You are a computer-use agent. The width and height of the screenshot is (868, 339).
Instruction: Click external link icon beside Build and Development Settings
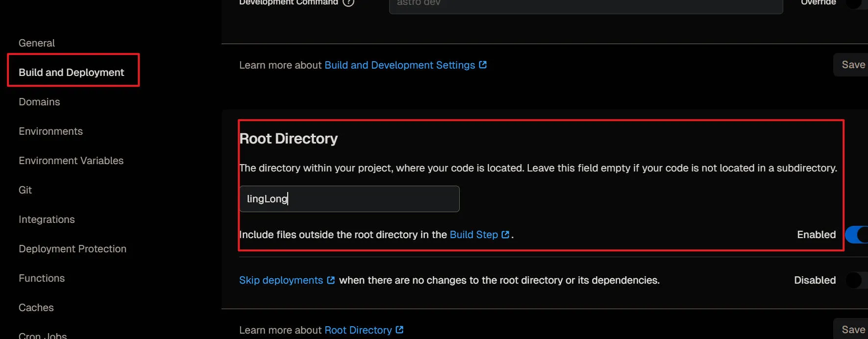point(483,65)
